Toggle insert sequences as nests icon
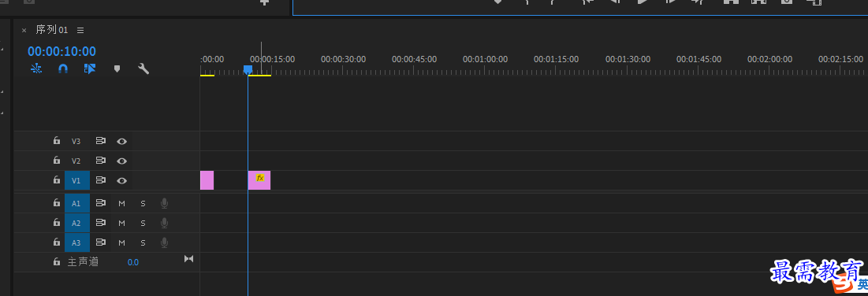The image size is (868, 296). (x=36, y=68)
